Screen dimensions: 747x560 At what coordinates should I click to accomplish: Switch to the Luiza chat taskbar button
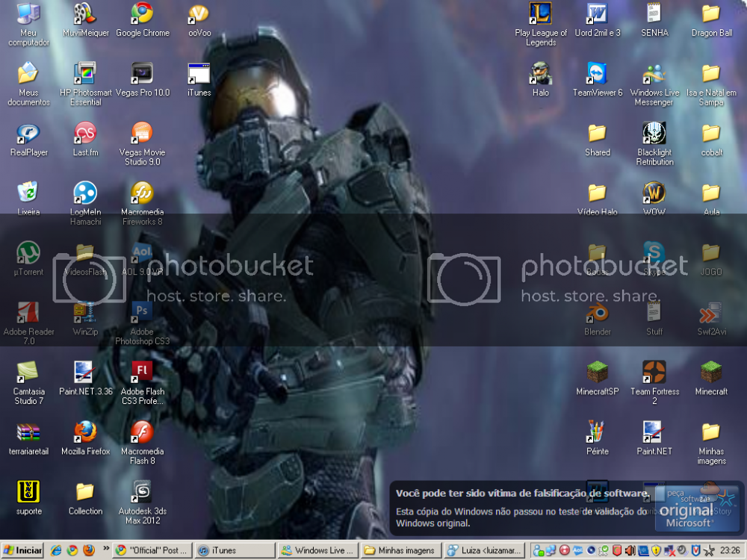point(484,550)
